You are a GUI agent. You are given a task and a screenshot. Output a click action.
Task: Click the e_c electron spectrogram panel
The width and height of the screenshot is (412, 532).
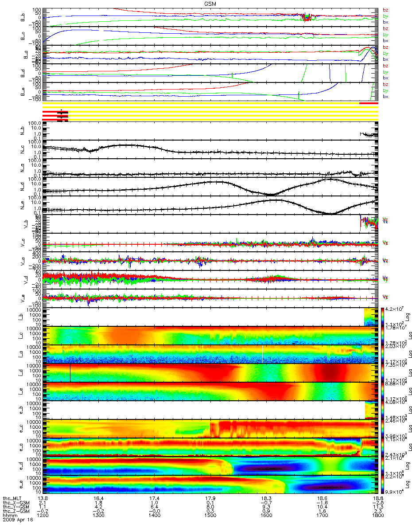tap(210, 428)
